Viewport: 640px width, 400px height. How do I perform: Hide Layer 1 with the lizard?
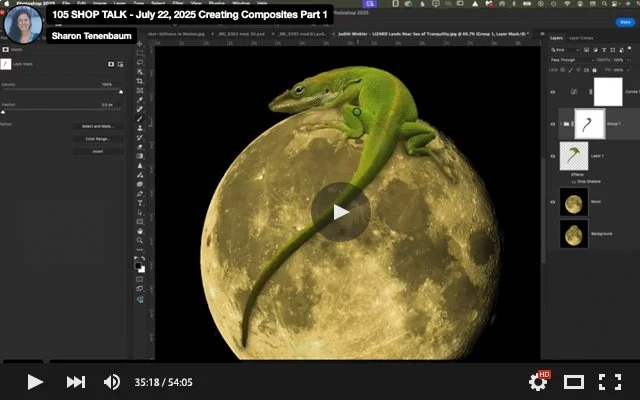(x=553, y=156)
